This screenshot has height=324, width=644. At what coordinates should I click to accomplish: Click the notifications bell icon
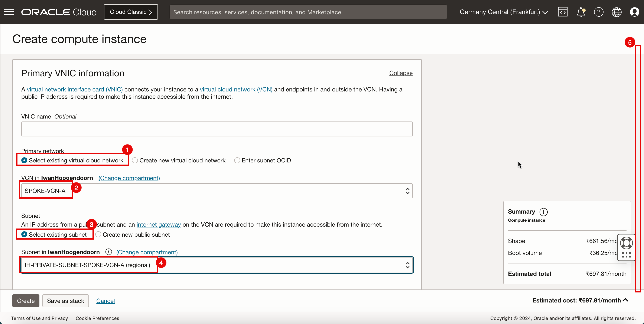tap(581, 12)
